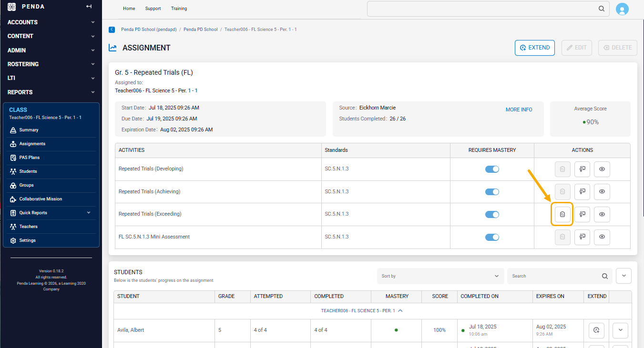Click the EXTEND button
This screenshot has width=644, height=348.
click(x=535, y=48)
